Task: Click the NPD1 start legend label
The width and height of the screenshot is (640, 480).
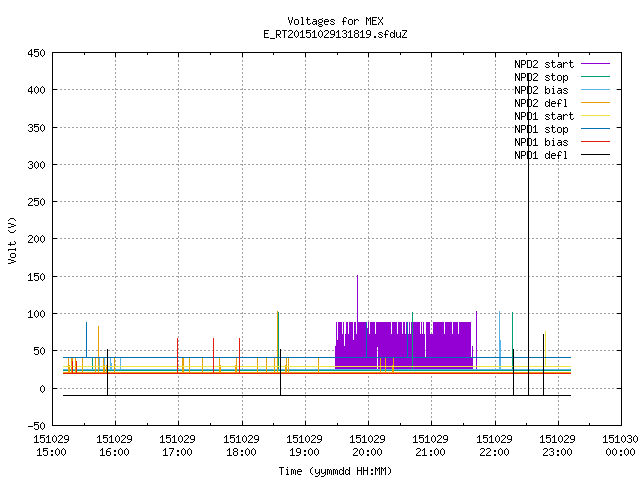Action: [x=544, y=116]
